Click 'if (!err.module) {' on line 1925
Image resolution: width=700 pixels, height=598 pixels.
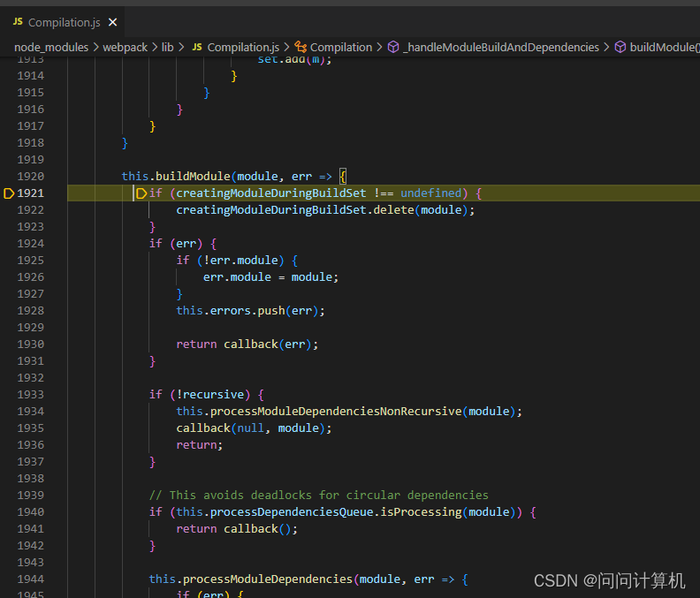[x=237, y=261]
